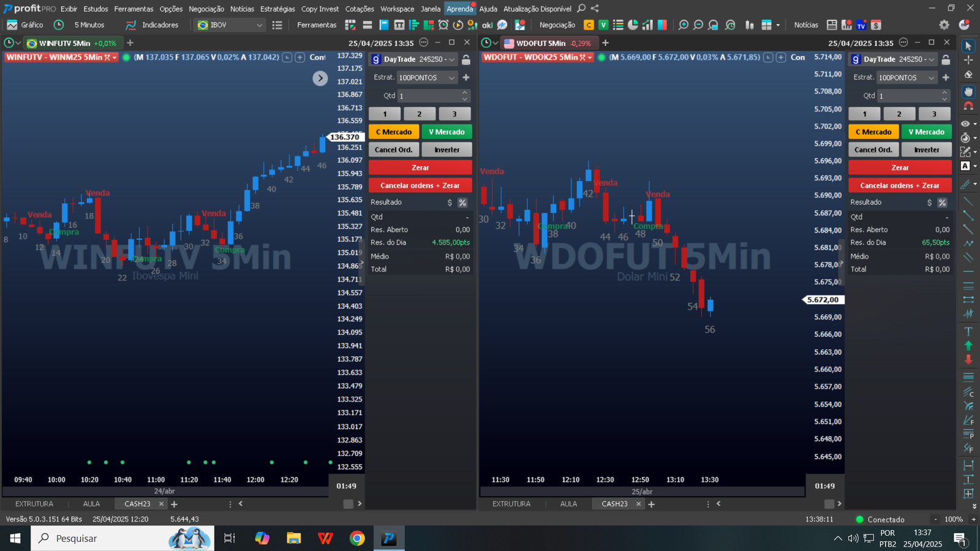
Task: Click the Pesquisar Windows search box
Action: click(123, 538)
